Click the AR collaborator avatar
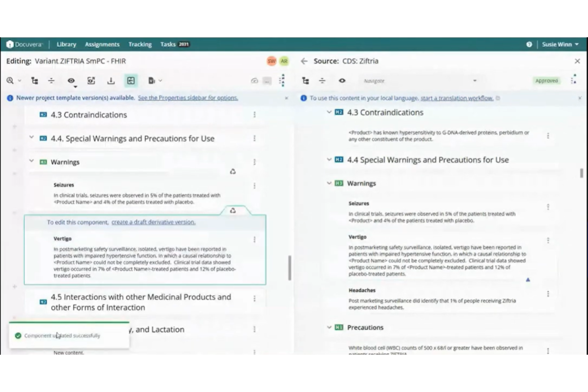This screenshot has width=588, height=392. (284, 61)
